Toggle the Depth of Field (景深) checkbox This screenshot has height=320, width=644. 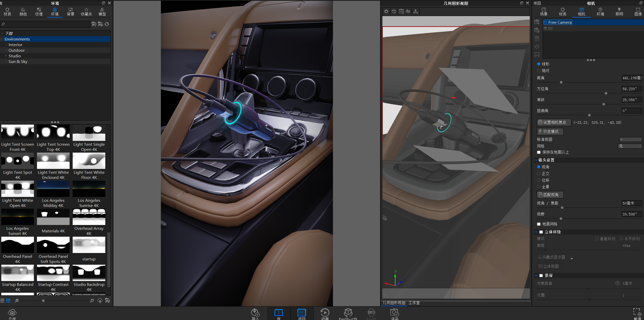tap(541, 275)
